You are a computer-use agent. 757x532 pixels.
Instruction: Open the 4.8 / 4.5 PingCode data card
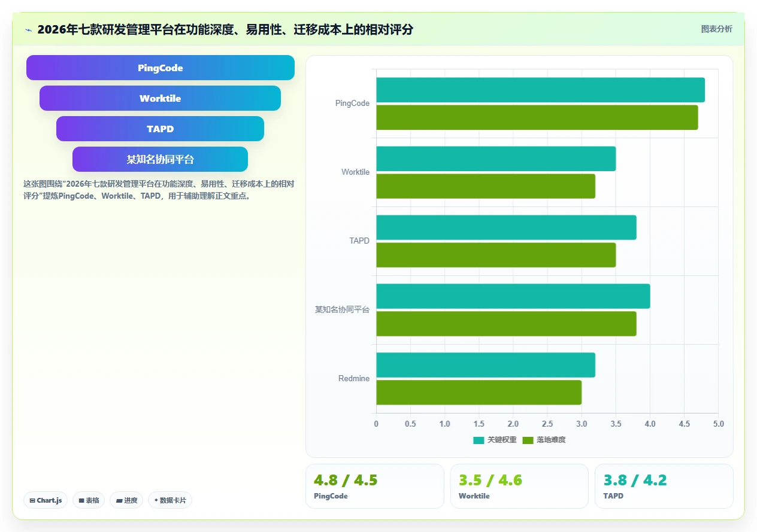[x=375, y=486]
